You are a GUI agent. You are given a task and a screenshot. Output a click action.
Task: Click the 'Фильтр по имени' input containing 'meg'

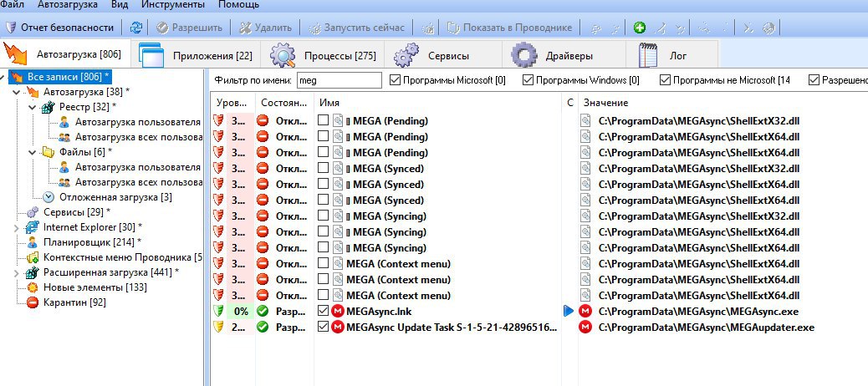pyautogui.click(x=340, y=80)
